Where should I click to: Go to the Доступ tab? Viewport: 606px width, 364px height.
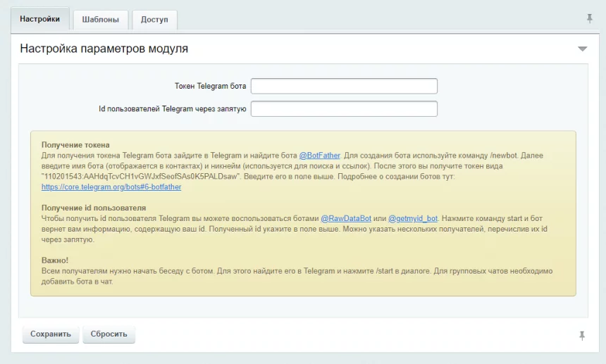[x=154, y=20]
